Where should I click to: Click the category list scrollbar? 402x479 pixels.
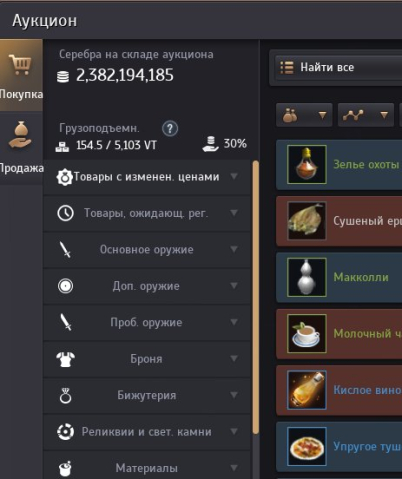point(256,297)
